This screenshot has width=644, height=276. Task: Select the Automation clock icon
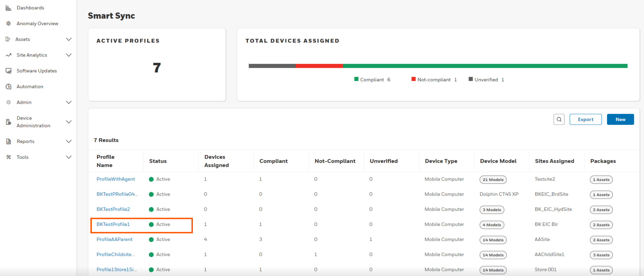pos(8,86)
